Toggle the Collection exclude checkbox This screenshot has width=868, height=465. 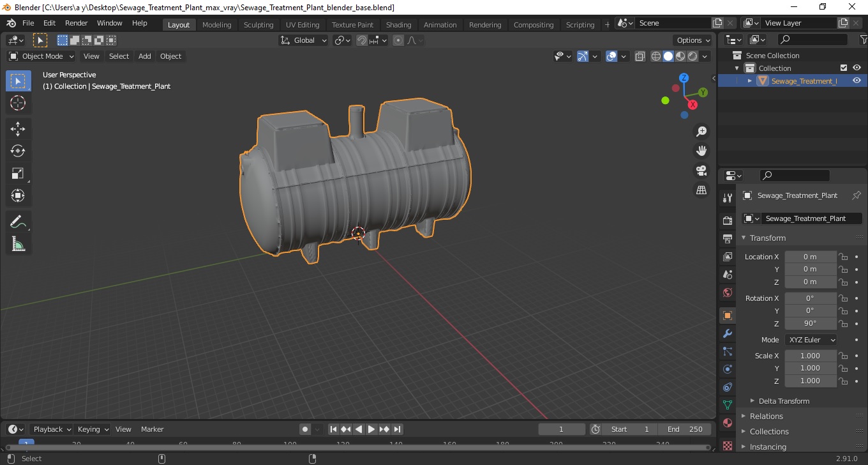pos(844,68)
